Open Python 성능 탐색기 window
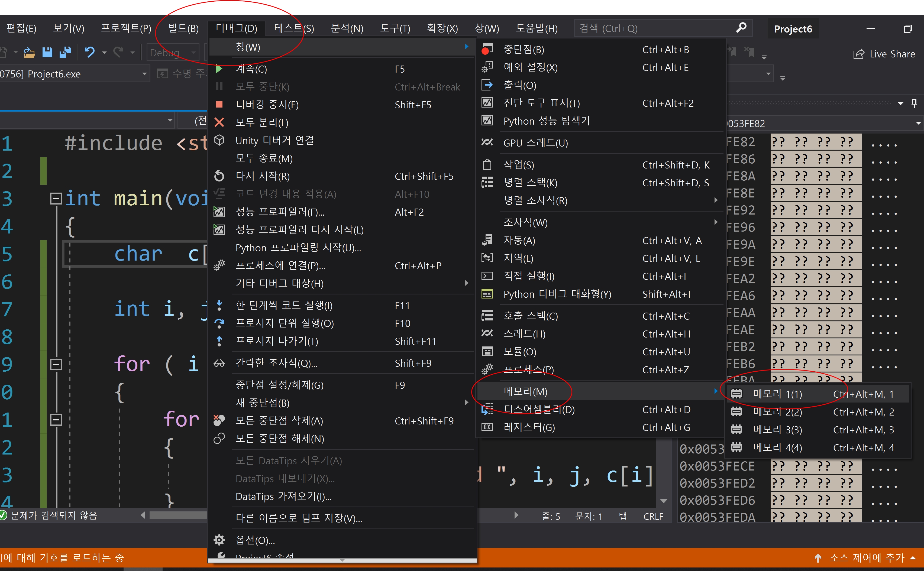The height and width of the screenshot is (571, 924). 601,121
